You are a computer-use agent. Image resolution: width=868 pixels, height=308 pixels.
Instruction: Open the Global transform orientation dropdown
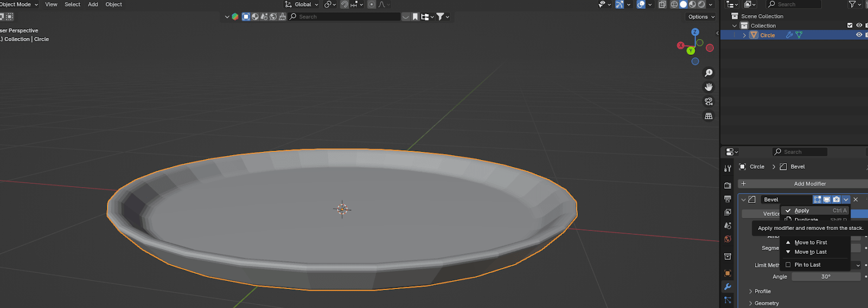[x=303, y=4]
